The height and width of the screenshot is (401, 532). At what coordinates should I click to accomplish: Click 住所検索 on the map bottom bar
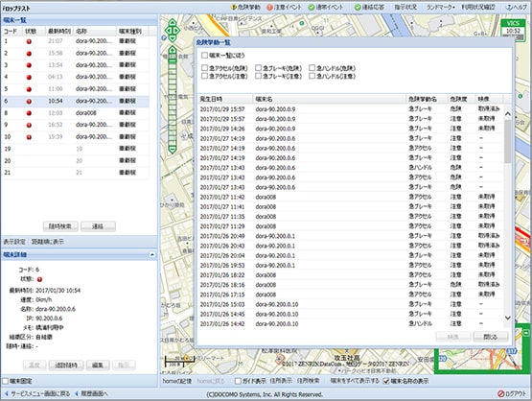pyautogui.click(x=308, y=381)
